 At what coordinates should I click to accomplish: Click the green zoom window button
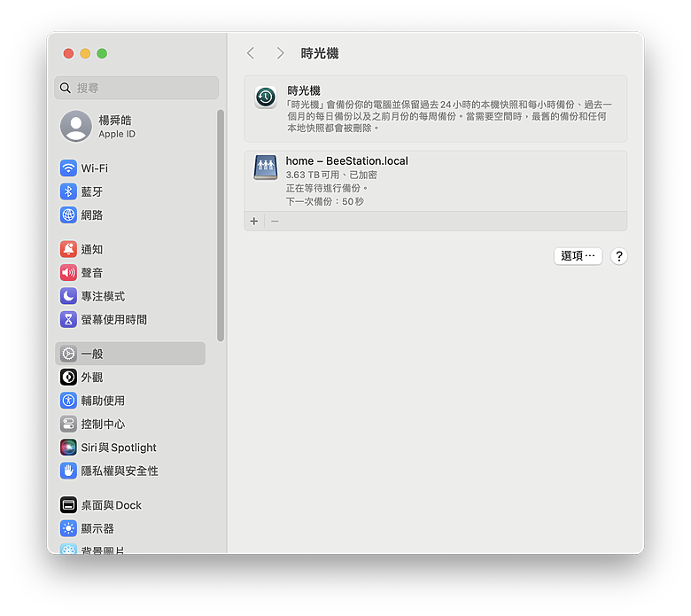(102, 53)
